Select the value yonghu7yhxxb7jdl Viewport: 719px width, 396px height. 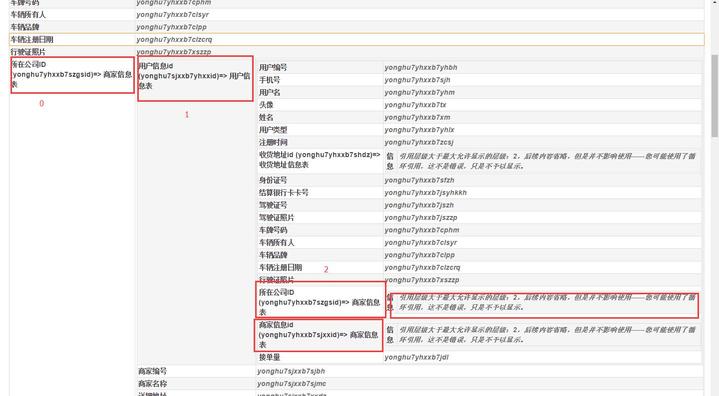[x=416, y=357]
